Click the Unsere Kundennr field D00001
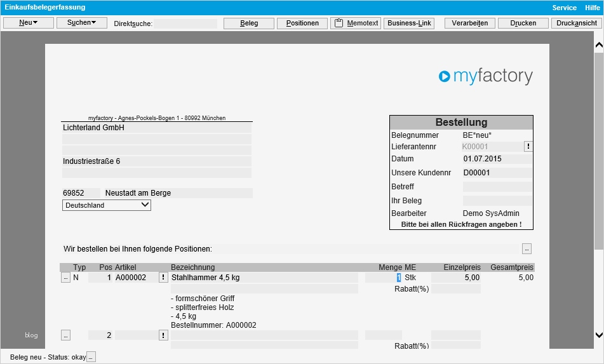The width and height of the screenshot is (604, 364). [497, 173]
